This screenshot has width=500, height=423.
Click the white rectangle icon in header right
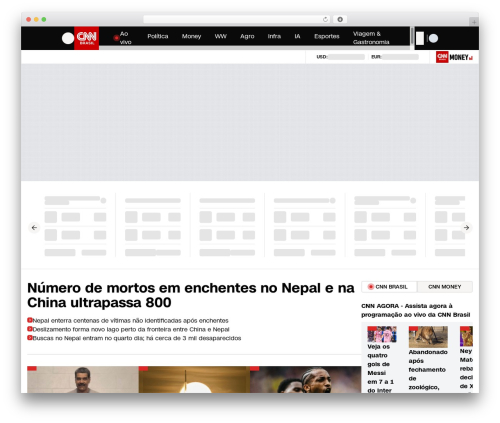pyautogui.click(x=420, y=38)
